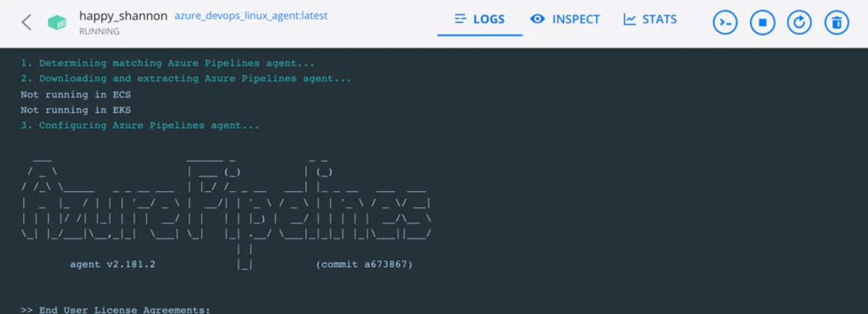Image resolution: width=868 pixels, height=314 pixels.
Task: Click the happy_shannon container name
Action: point(124,15)
